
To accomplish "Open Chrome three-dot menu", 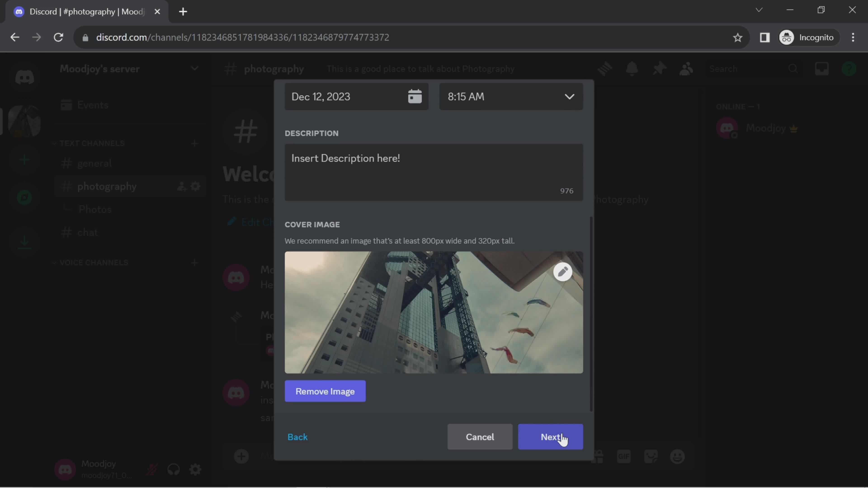I will coord(853,37).
